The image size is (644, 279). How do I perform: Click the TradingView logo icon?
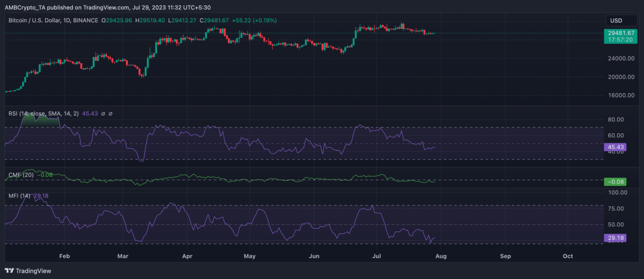pyautogui.click(x=8, y=271)
